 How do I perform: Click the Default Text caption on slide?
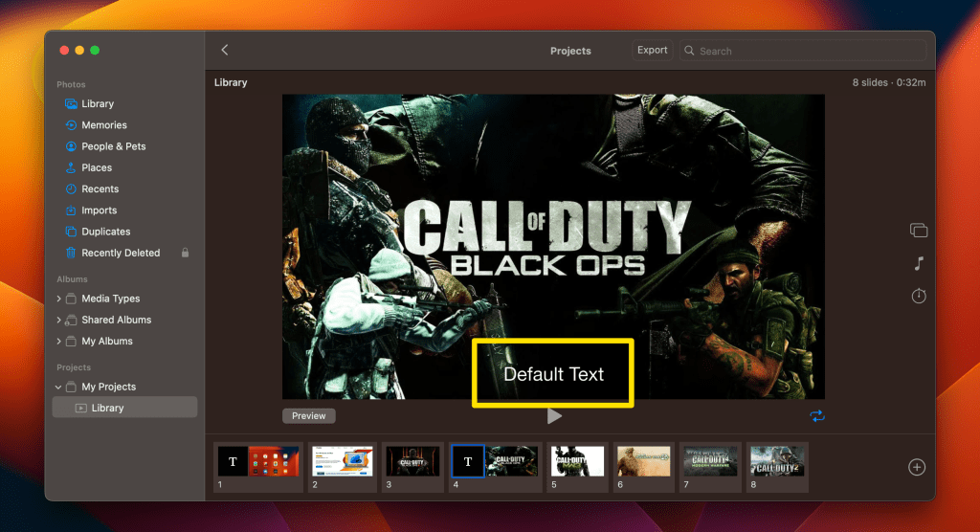(x=554, y=374)
